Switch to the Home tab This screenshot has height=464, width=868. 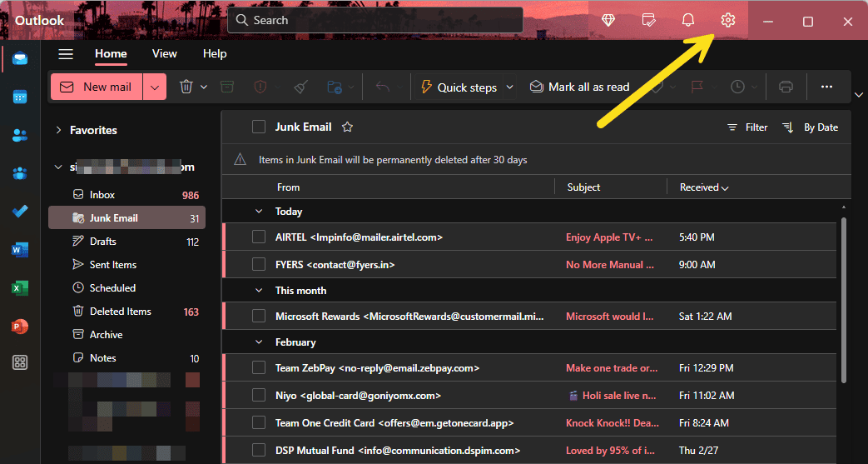[x=111, y=54]
